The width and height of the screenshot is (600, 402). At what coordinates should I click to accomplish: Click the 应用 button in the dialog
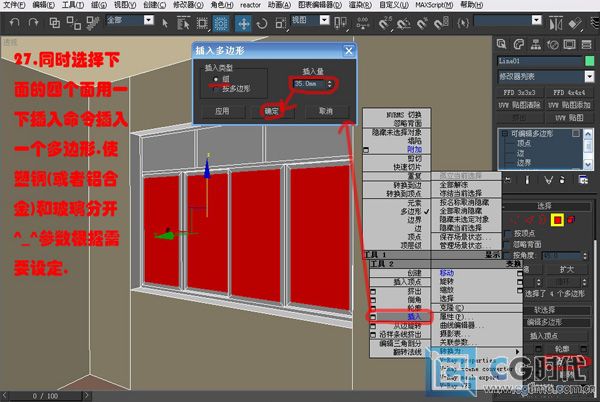point(222,111)
